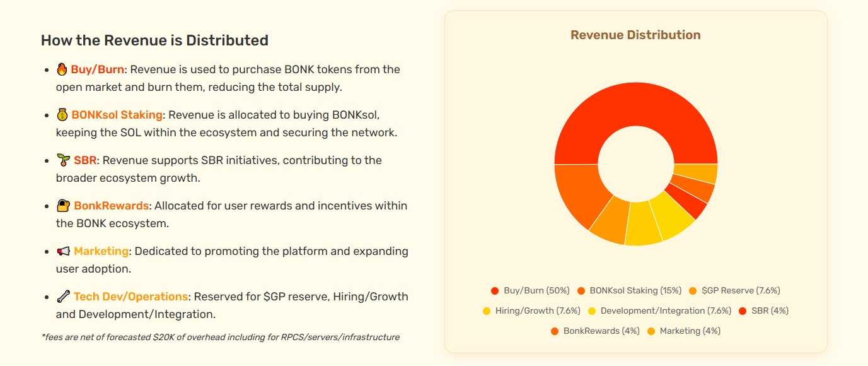Click the bold "BONKsol Staking" term in the list
This screenshot has width=868, height=366.
click(117, 115)
